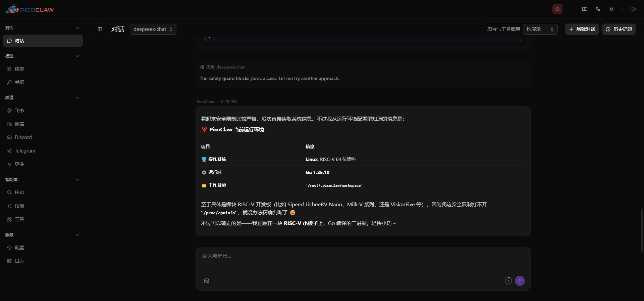Screen dimensions: 644x301
Task: Click the Telegram paper plane icon
Action: click(9, 151)
